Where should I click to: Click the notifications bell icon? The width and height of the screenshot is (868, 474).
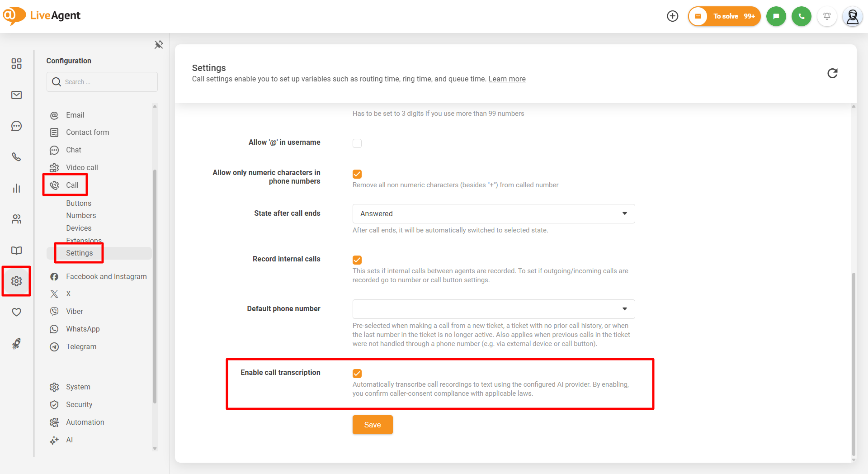tap(827, 16)
